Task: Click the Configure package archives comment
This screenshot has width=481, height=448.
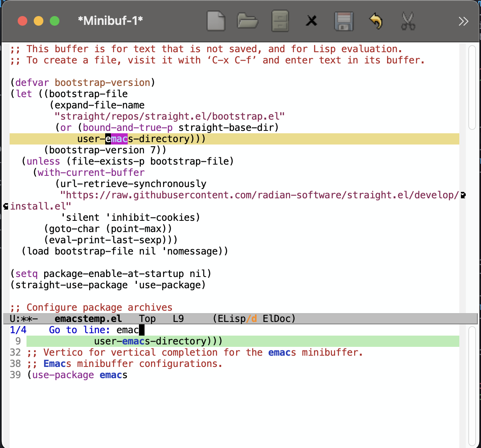Action: tap(91, 307)
